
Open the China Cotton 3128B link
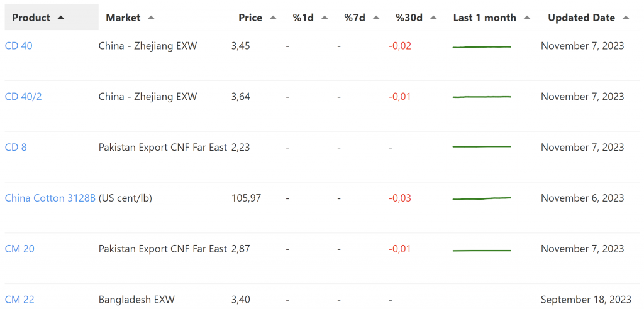(50, 198)
